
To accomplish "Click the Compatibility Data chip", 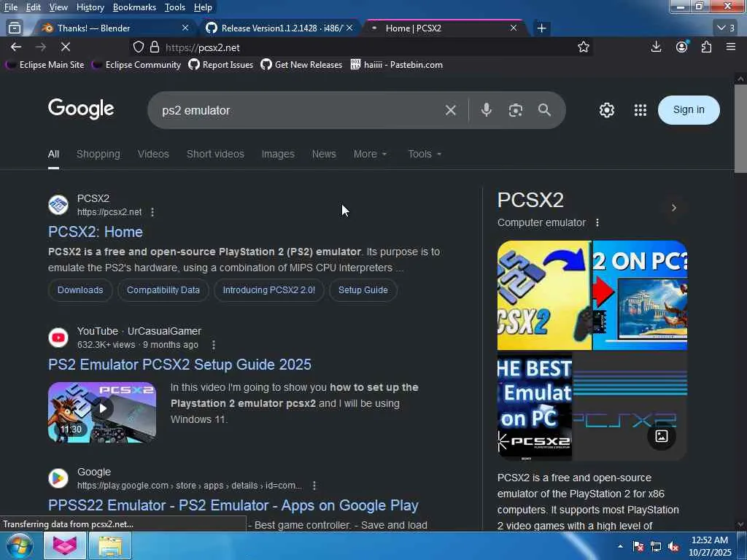I will point(163,290).
